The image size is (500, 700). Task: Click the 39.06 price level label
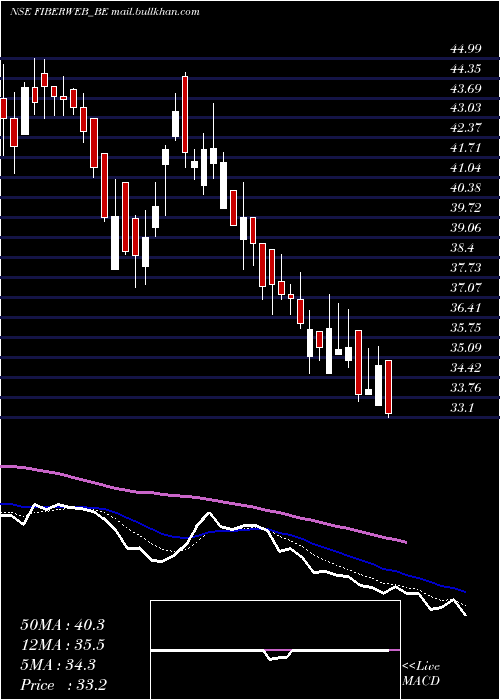click(x=466, y=228)
